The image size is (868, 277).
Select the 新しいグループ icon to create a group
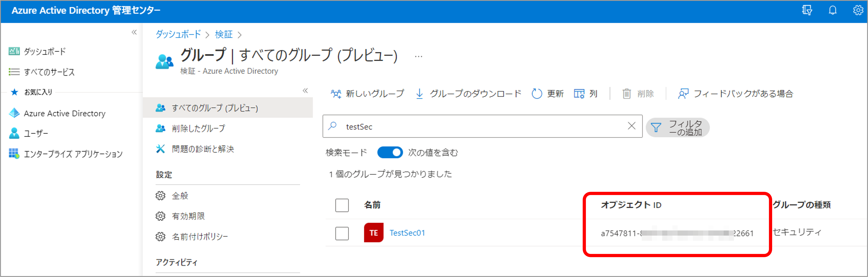pyautogui.click(x=336, y=93)
